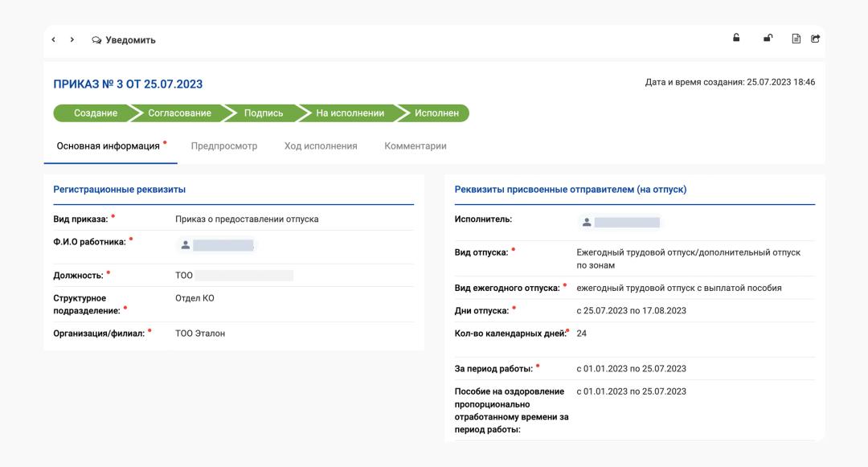The height and width of the screenshot is (467, 868).
Task: Click the Дни отпуска date range value
Action: click(x=631, y=311)
